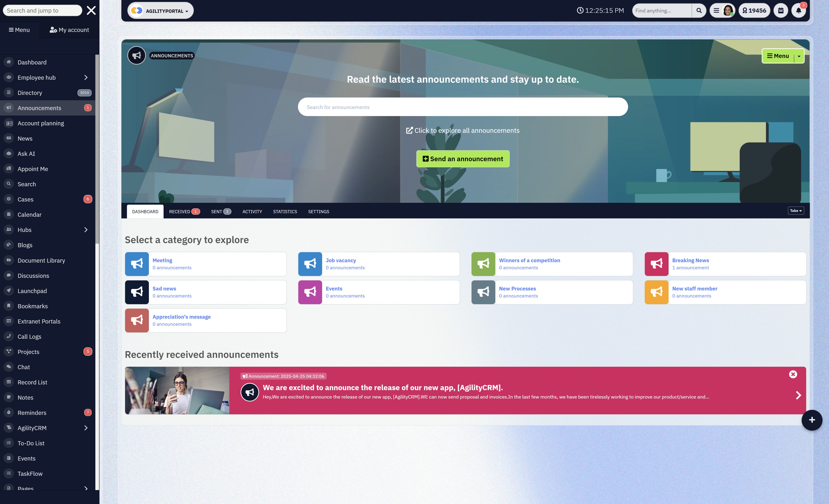Click the Search for announcements field
This screenshot has width=829, height=504.
(463, 107)
